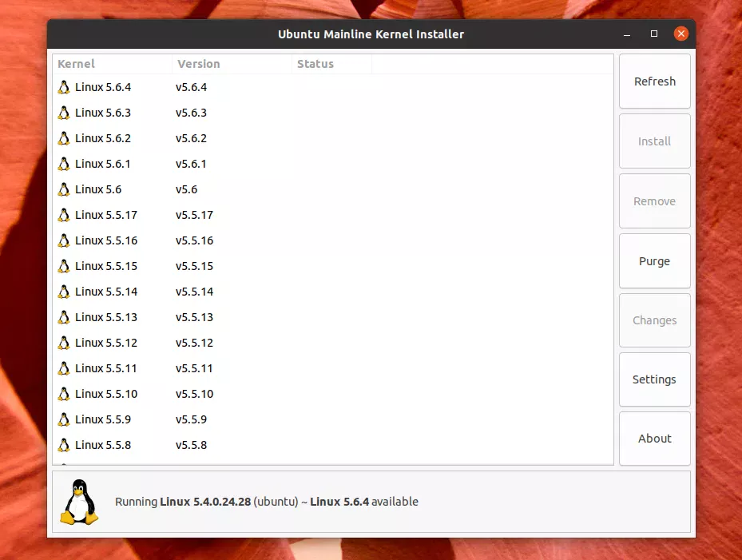742x560 pixels.
Task: Click the penguin icon beside Linux 5.5.16
Action: [x=64, y=240]
